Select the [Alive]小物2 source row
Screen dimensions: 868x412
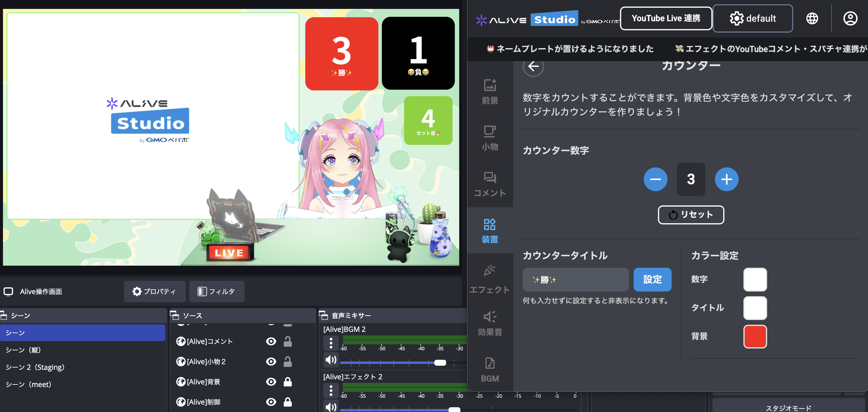coord(243,362)
